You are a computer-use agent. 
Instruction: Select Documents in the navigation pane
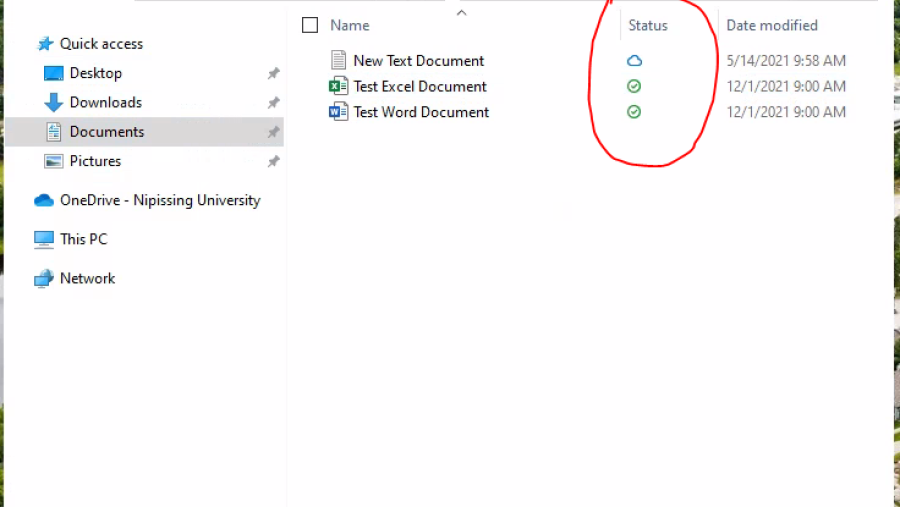[106, 132]
